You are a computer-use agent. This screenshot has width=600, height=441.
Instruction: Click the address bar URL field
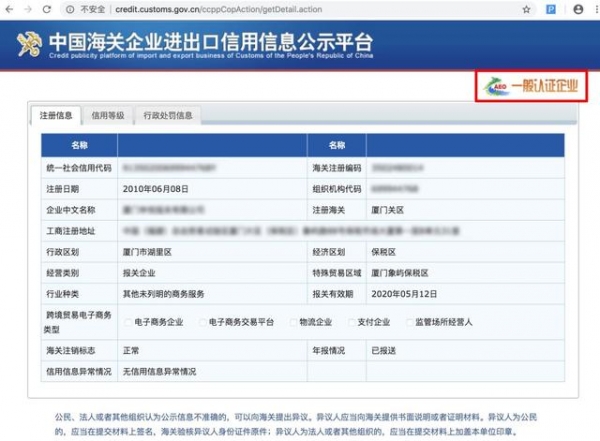(300, 8)
